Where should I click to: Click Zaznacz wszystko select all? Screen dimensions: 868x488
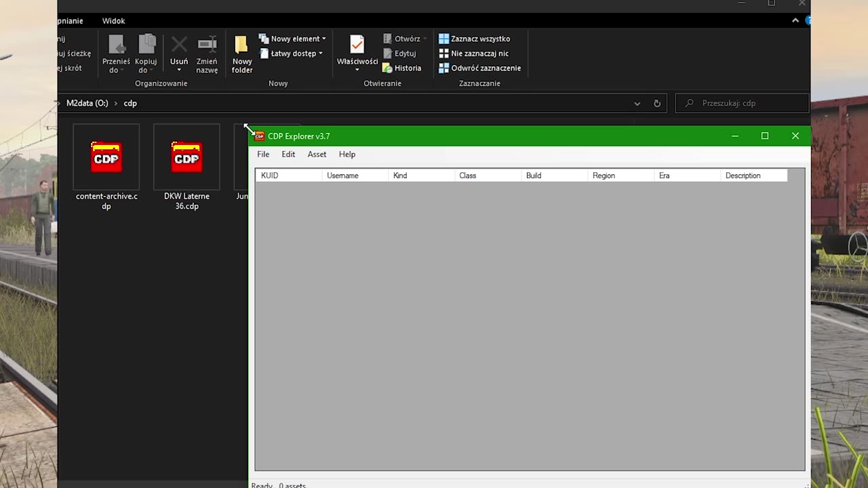474,39
